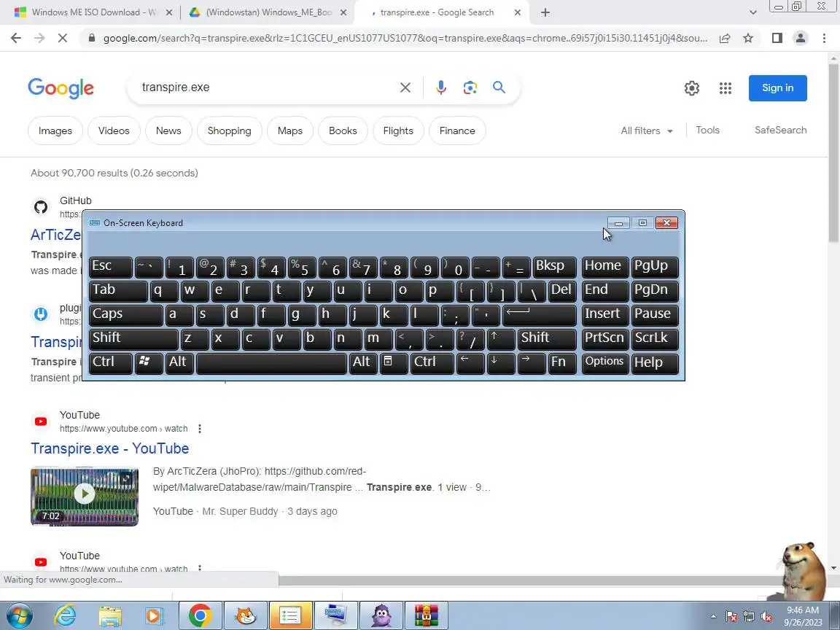Click the Windows logo key on the keyboard
Screen dimensions: 840x630
(149, 362)
